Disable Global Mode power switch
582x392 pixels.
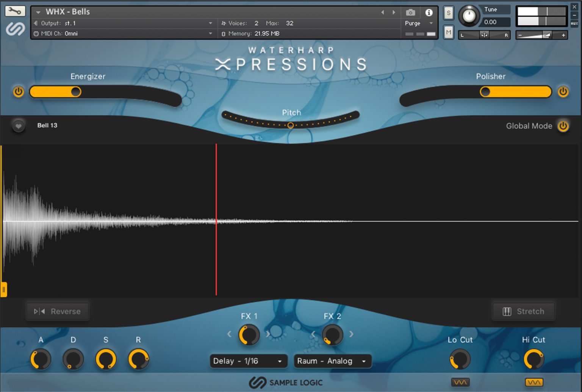point(563,126)
